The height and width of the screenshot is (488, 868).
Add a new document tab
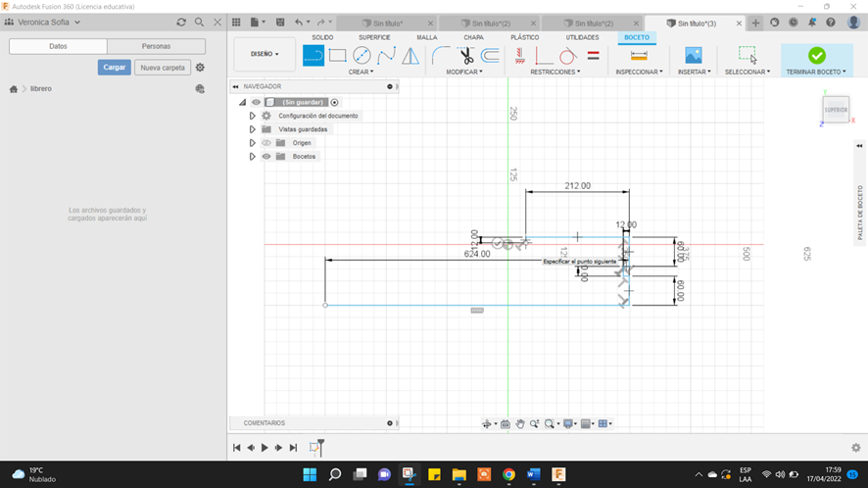click(755, 23)
